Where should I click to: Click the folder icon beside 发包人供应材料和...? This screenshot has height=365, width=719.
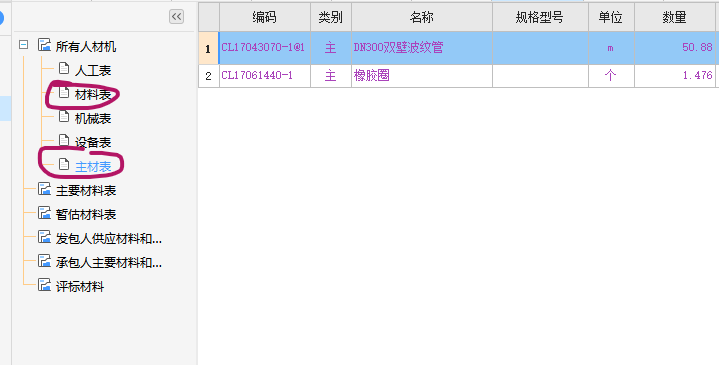tap(44, 237)
